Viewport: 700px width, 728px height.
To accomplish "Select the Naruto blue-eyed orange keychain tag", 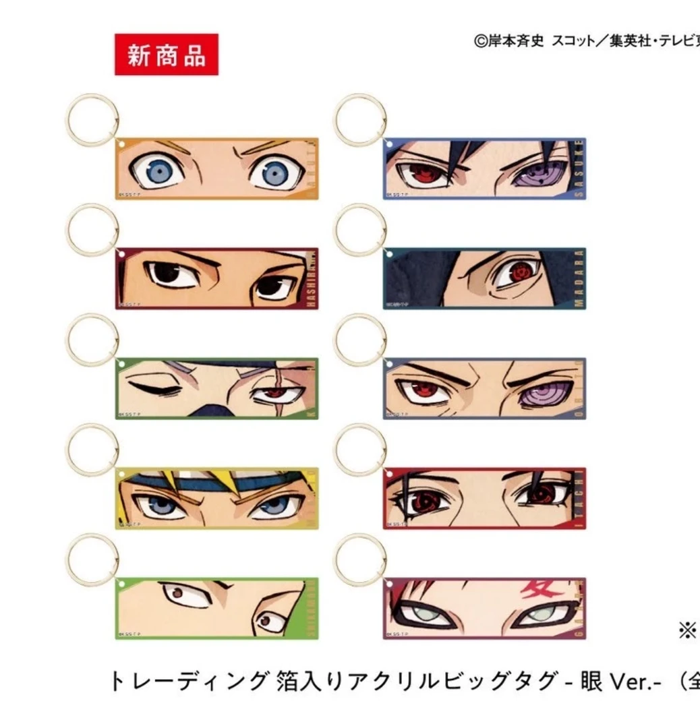I will pyautogui.click(x=217, y=169).
